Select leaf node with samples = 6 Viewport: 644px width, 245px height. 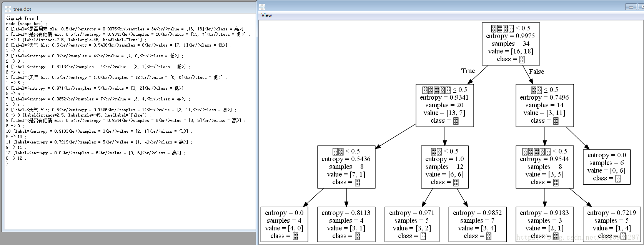(607, 167)
